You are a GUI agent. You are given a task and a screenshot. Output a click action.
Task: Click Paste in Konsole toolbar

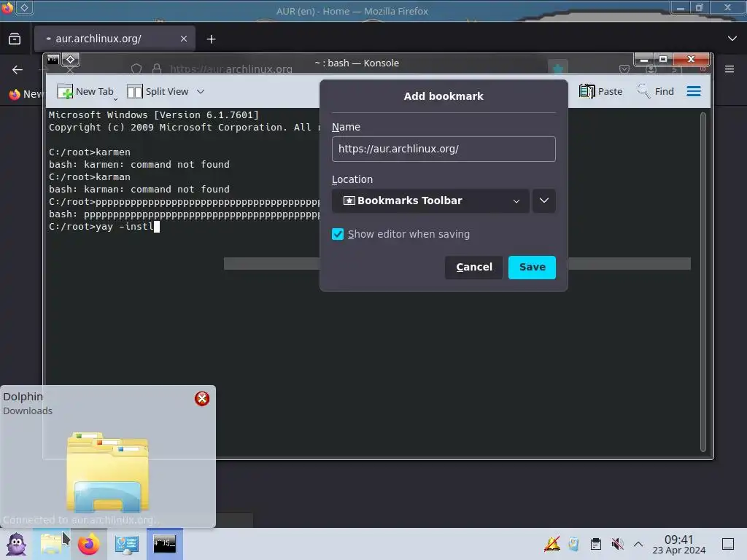coord(601,91)
